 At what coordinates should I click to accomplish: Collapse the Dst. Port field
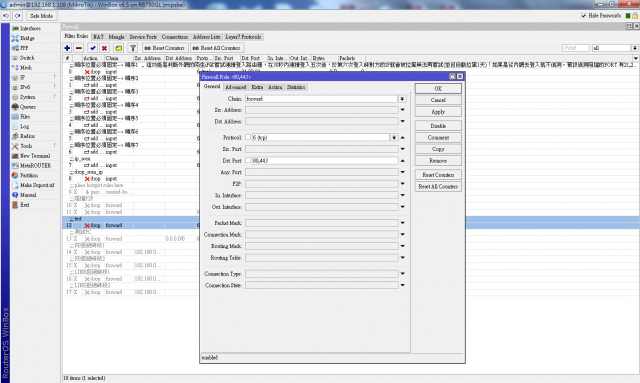402,160
